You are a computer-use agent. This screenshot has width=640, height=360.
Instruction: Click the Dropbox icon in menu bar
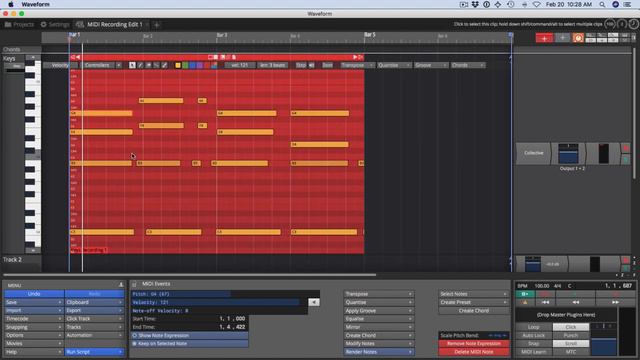click(x=475, y=4)
